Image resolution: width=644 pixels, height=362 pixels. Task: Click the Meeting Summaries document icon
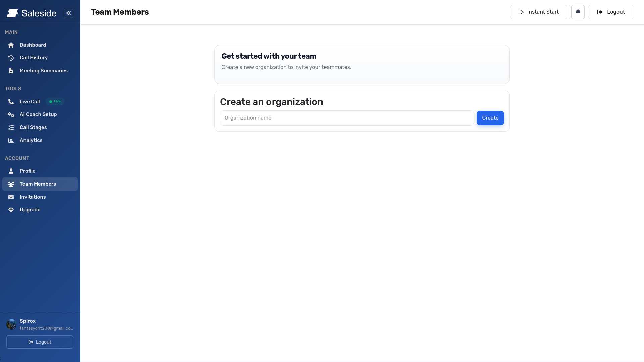pos(11,71)
